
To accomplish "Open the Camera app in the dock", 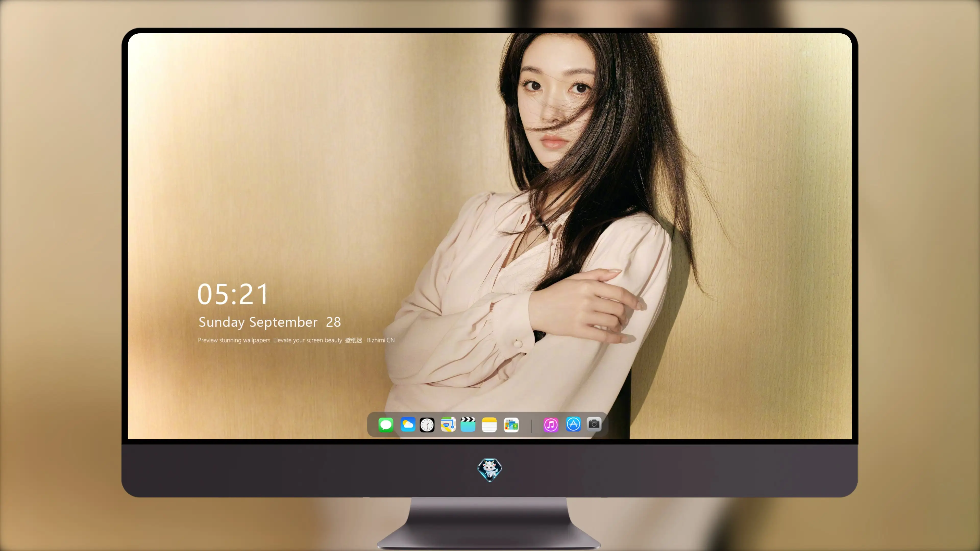I will [594, 424].
